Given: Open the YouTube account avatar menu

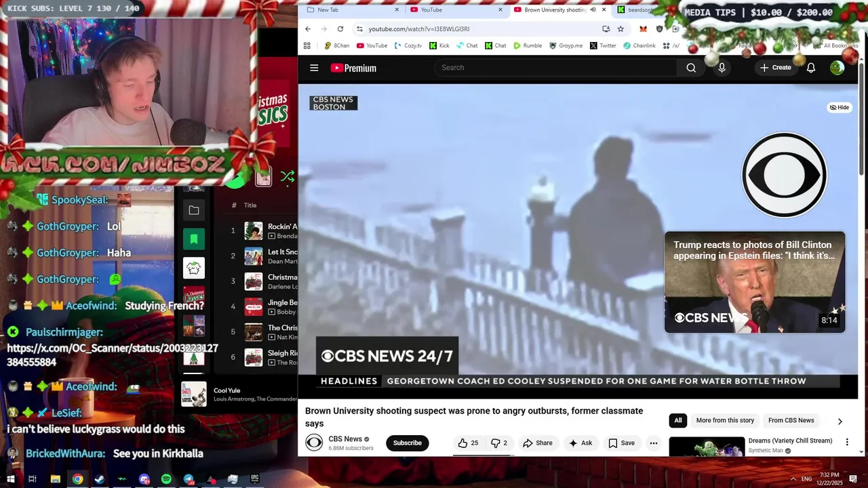Looking at the screenshot, I should pyautogui.click(x=837, y=68).
